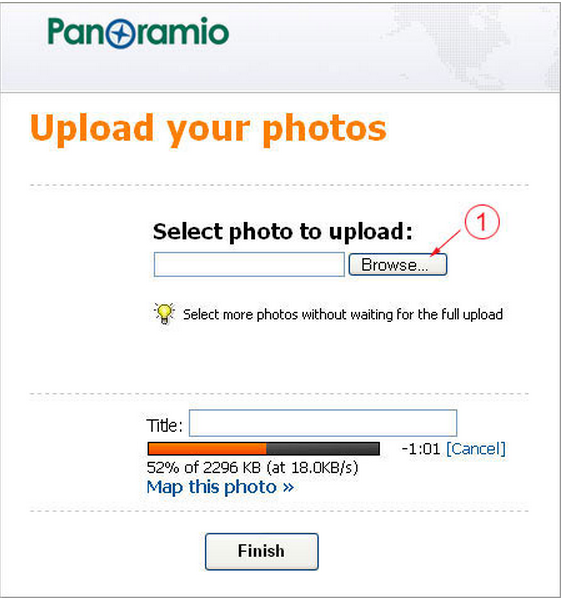
Task: Click the Select photo to upload: label
Action: 283,232
